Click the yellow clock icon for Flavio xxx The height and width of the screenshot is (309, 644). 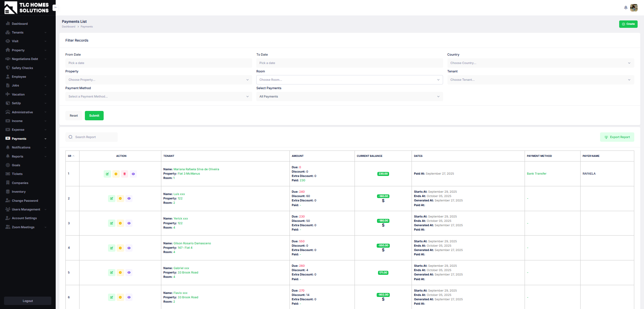click(x=120, y=297)
